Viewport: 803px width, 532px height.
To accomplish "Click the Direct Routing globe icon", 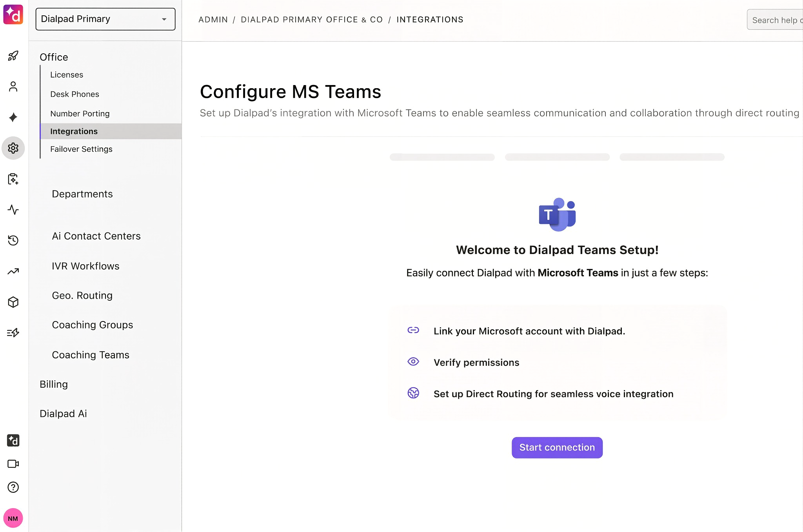I will pos(413,393).
